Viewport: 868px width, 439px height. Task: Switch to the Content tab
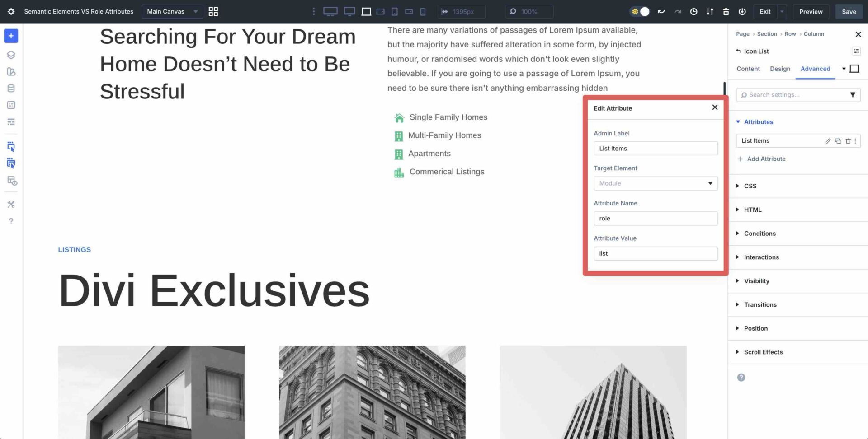tap(748, 69)
